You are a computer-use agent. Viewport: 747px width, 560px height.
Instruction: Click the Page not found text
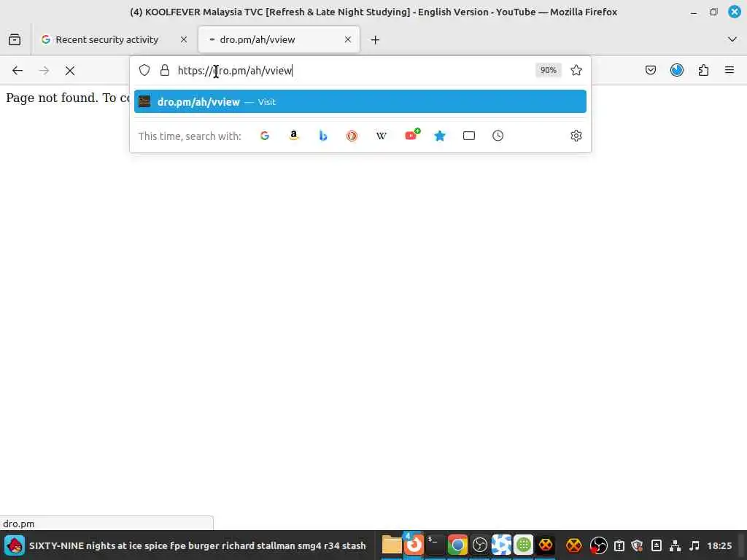(x=52, y=98)
